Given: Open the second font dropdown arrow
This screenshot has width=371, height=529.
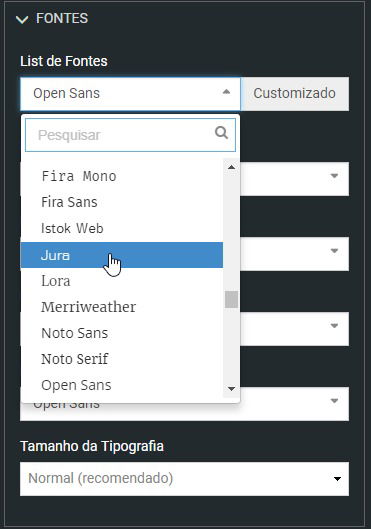Looking at the screenshot, I should point(334,176).
